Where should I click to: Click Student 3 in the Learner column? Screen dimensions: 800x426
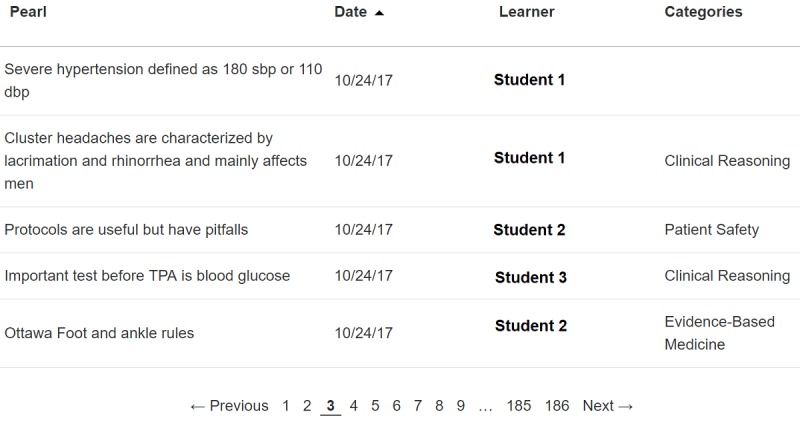coord(530,277)
